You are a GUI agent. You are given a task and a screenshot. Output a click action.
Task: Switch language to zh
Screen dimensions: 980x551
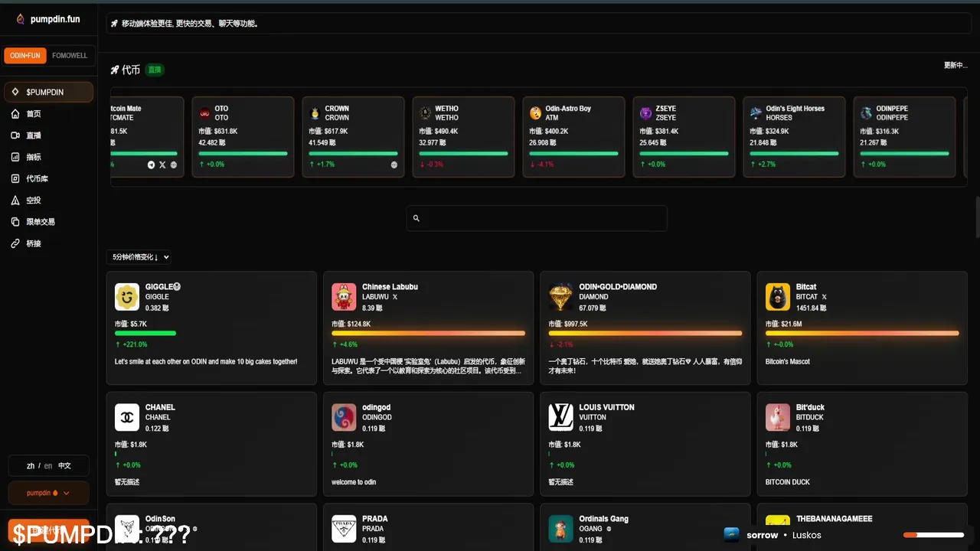[31, 465]
